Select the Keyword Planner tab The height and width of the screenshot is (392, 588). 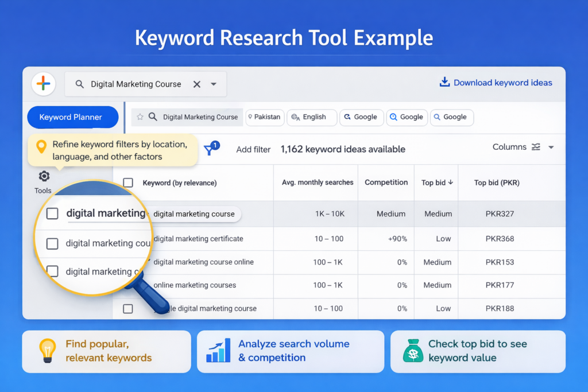72,117
